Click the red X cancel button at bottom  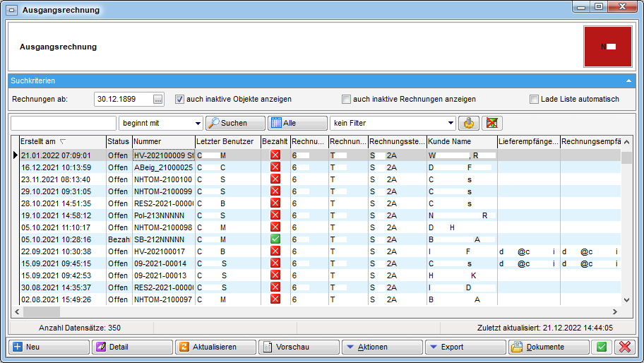point(624,347)
